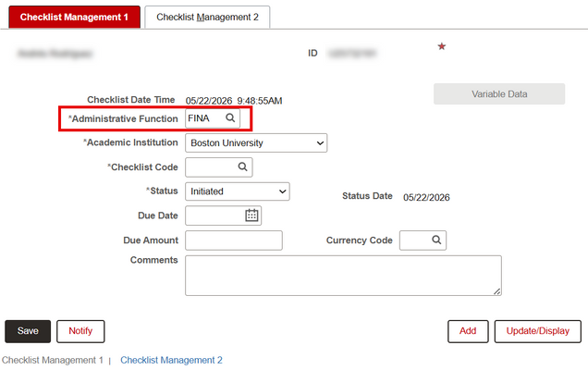Image resolution: width=588 pixels, height=370 pixels.
Task: Click Checklist Management 1 bottom text
Action: [52, 360]
